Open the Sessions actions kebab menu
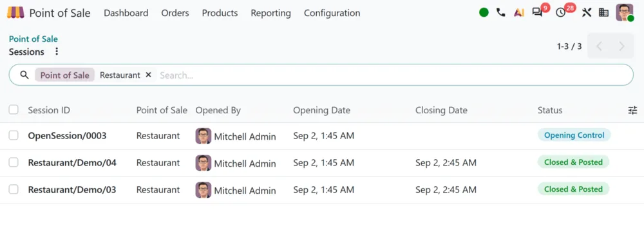This screenshot has width=644, height=237. 57,52
